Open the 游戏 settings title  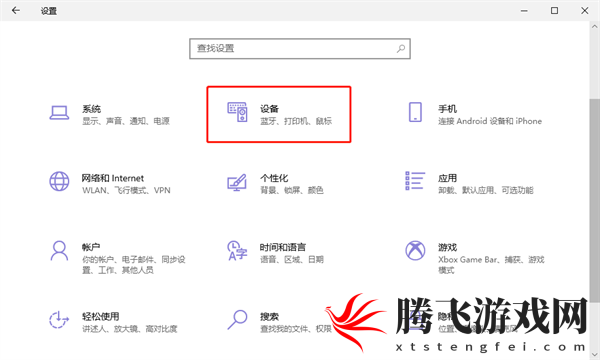447,248
